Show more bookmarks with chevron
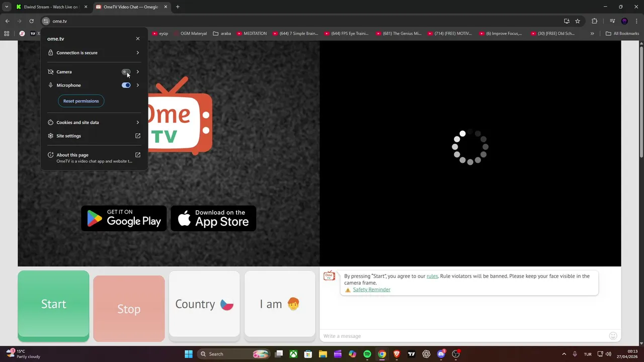This screenshot has height=362, width=644. (x=592, y=34)
